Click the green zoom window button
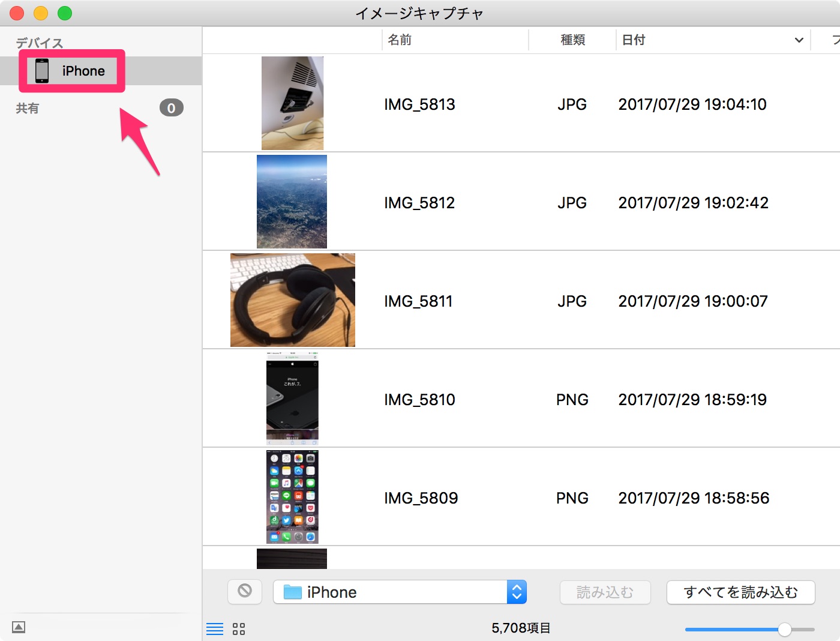840x641 pixels. 65,13
